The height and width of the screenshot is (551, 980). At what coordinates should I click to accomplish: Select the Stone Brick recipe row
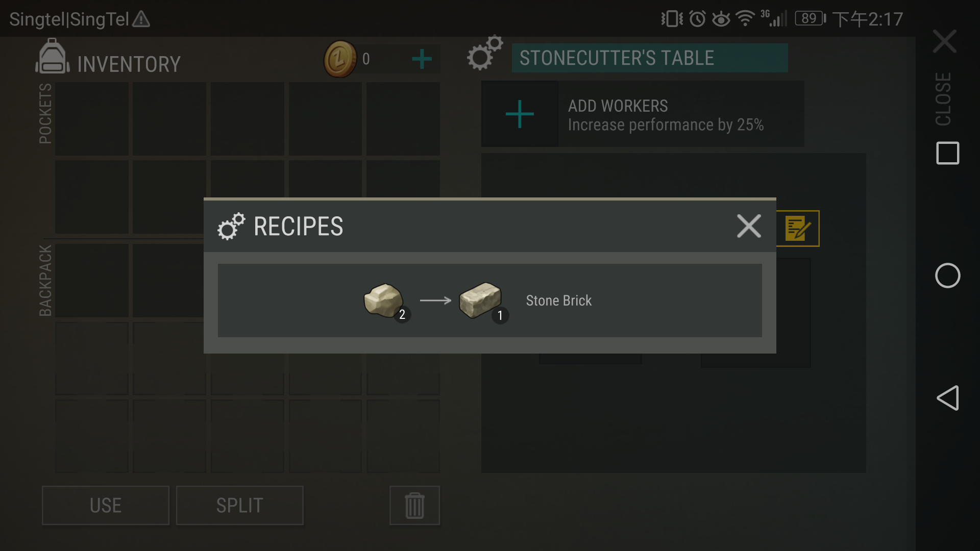coord(490,300)
